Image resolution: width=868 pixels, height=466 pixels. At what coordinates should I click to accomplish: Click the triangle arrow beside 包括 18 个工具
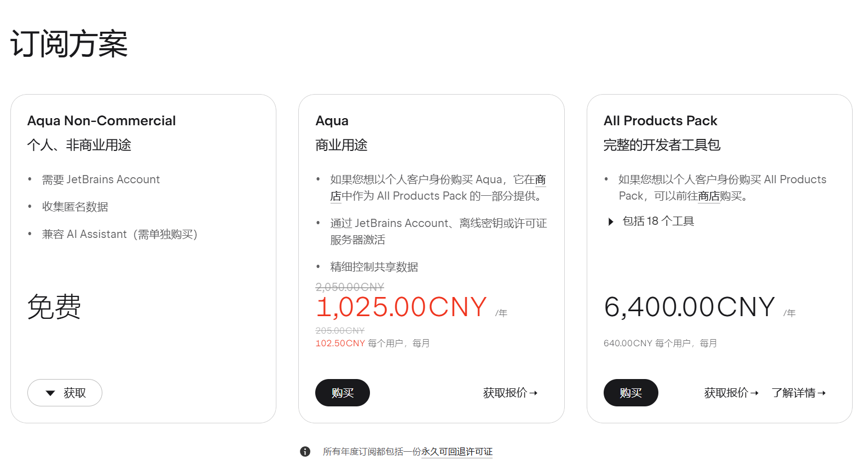coord(611,222)
